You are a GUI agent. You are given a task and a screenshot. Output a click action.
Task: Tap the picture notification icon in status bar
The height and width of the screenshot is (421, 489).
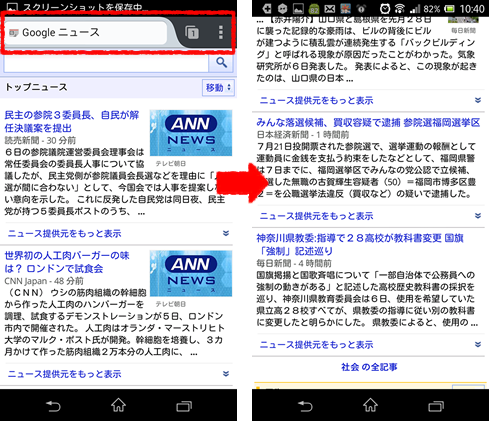click(x=298, y=9)
